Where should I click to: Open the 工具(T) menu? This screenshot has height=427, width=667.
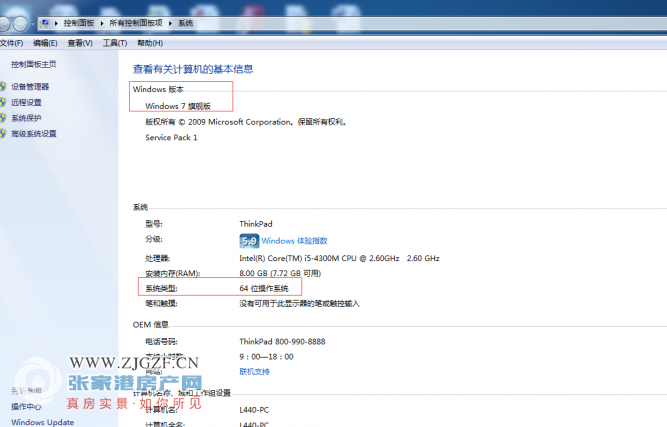coord(115,43)
